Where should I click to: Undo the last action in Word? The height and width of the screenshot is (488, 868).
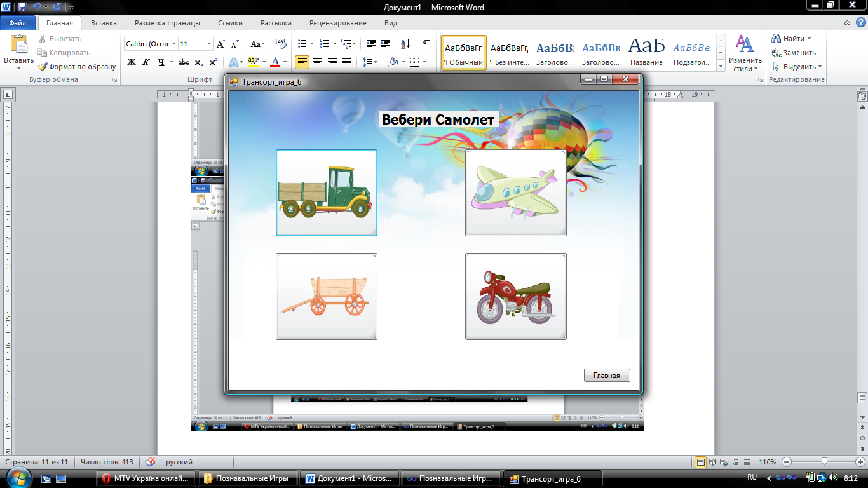click(37, 8)
